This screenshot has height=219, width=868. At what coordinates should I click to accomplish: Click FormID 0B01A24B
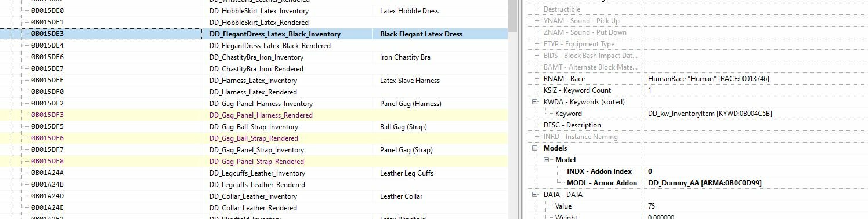(48, 185)
